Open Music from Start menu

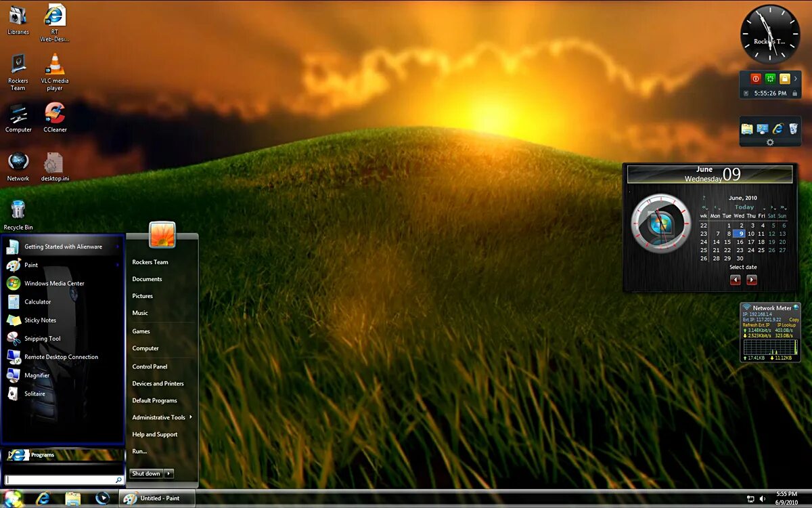coord(140,313)
